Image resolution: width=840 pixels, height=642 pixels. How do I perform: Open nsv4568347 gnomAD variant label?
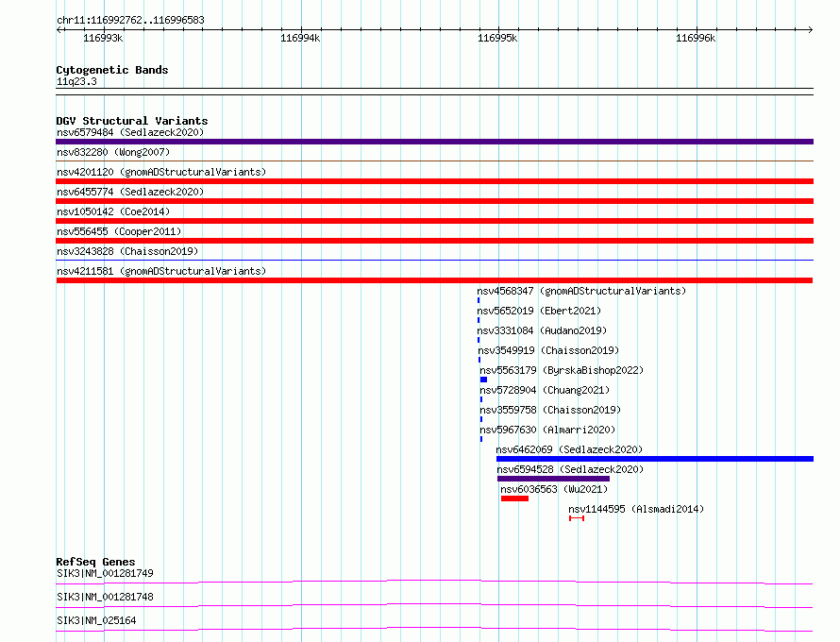581,291
